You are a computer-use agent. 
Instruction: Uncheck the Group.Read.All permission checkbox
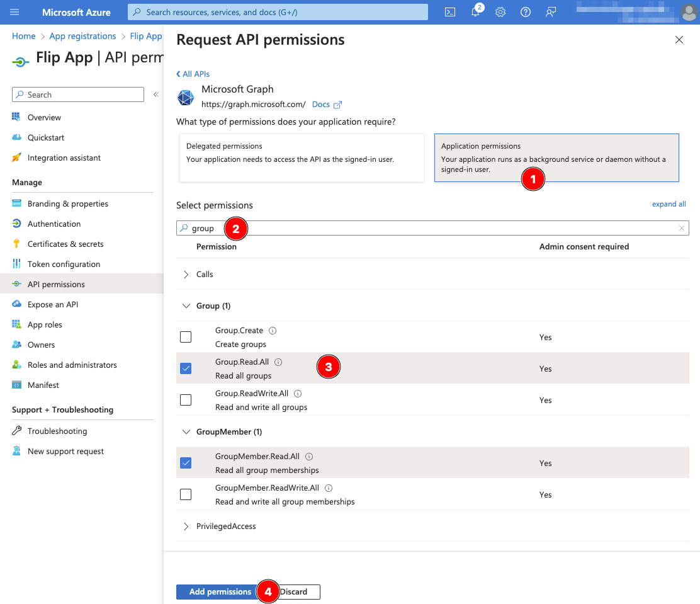186,368
